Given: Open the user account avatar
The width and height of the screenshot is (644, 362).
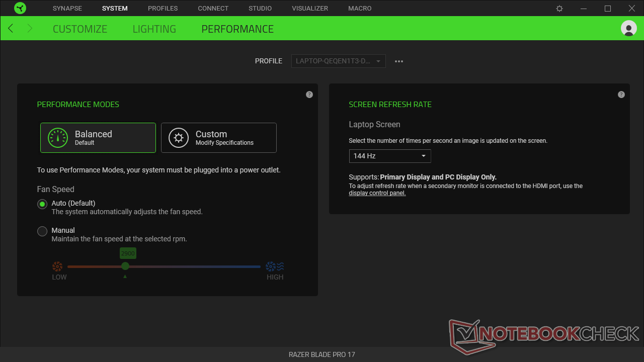Looking at the screenshot, I should 629,29.
